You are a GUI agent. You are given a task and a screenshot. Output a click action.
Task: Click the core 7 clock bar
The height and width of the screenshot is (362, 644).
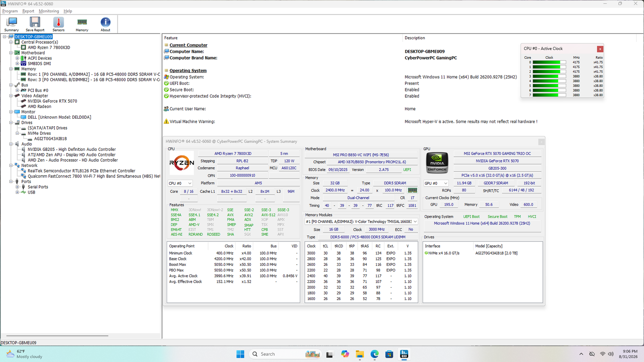click(x=549, y=95)
